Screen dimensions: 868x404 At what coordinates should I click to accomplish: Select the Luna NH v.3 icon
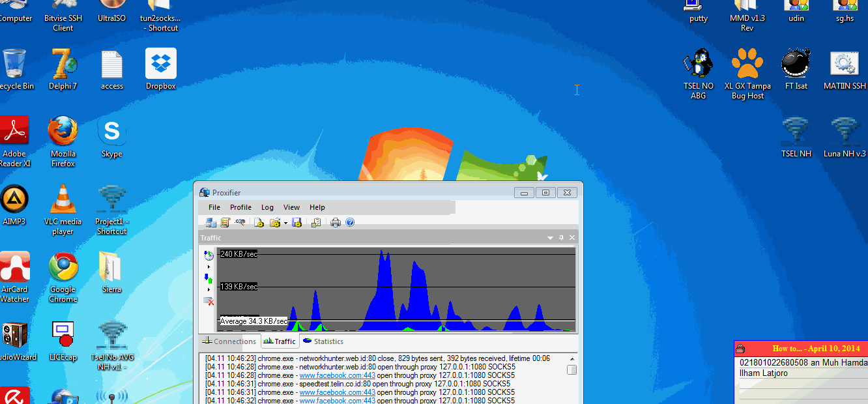[x=845, y=137]
